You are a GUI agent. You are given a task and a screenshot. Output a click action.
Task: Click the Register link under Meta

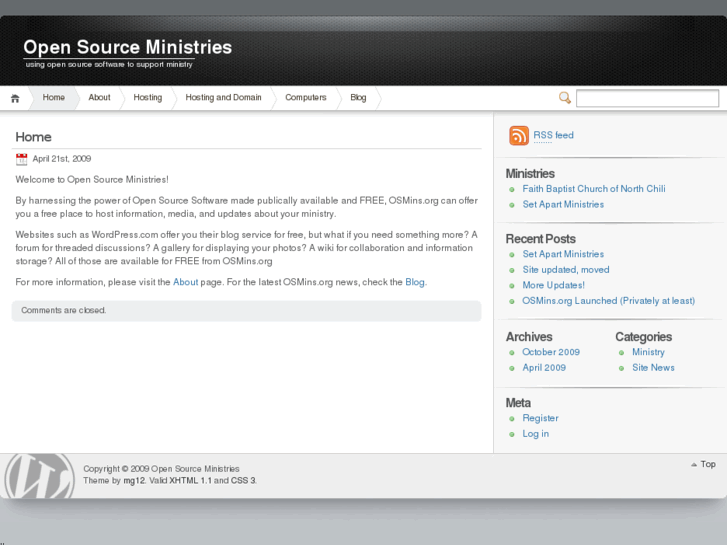pos(540,418)
